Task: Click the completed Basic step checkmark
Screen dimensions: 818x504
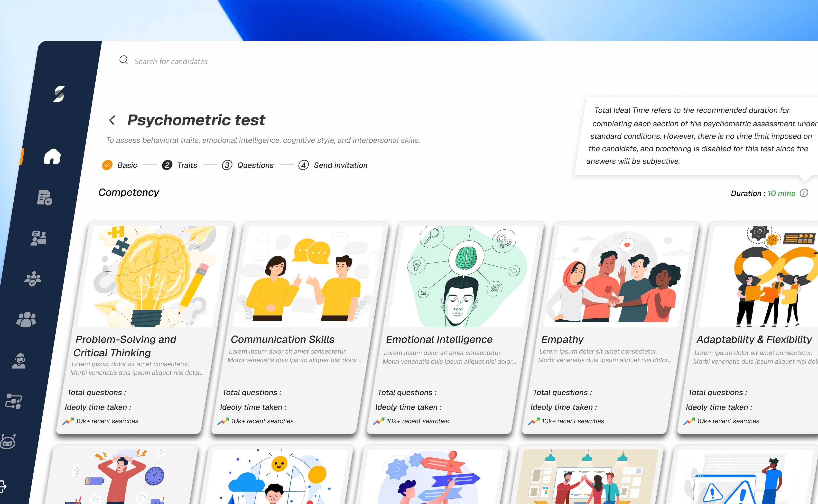Action: point(107,164)
